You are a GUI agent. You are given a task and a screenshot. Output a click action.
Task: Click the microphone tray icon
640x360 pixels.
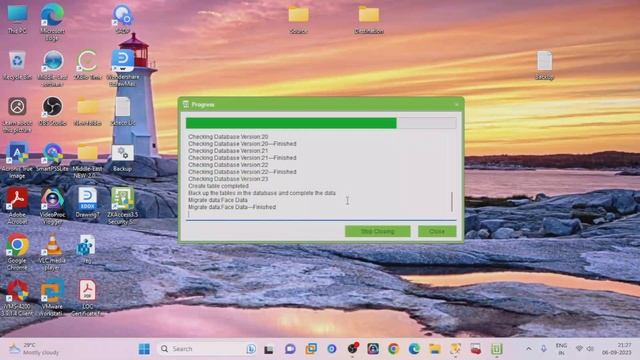[544, 349]
